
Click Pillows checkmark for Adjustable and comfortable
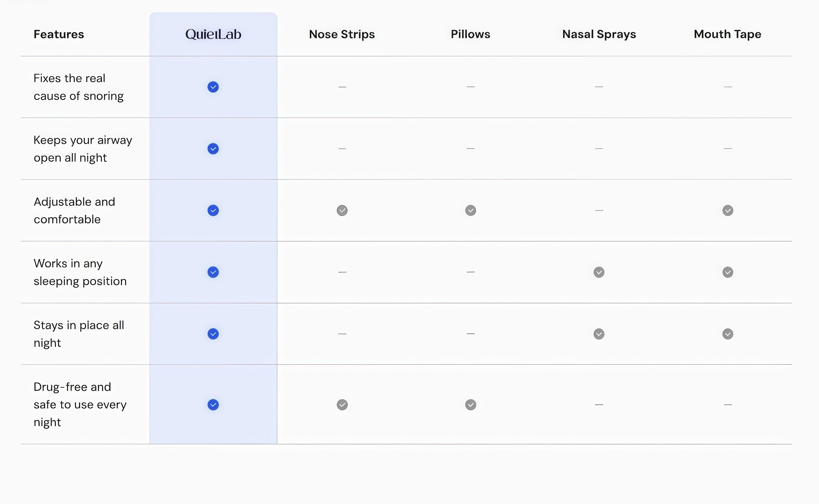471,210
